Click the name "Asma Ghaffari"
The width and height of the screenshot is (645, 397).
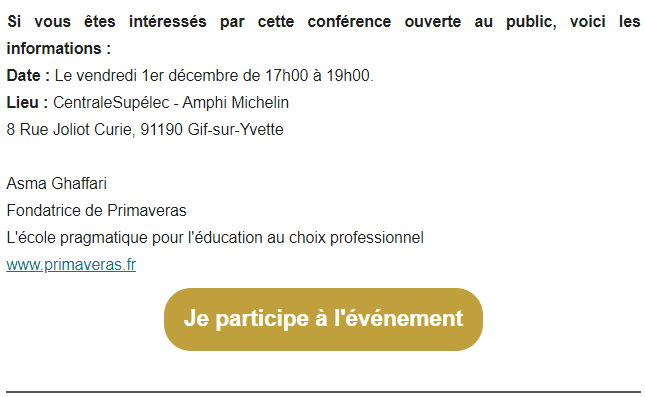(56, 183)
